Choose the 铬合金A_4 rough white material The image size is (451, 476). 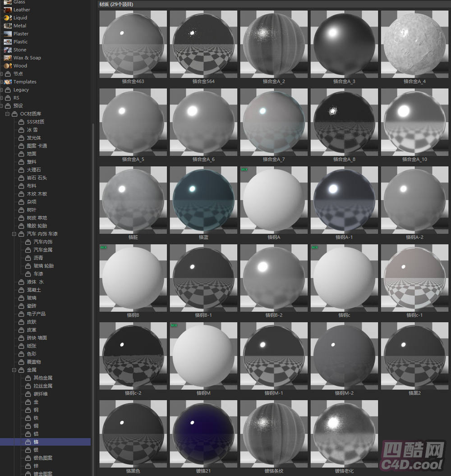pos(414,44)
